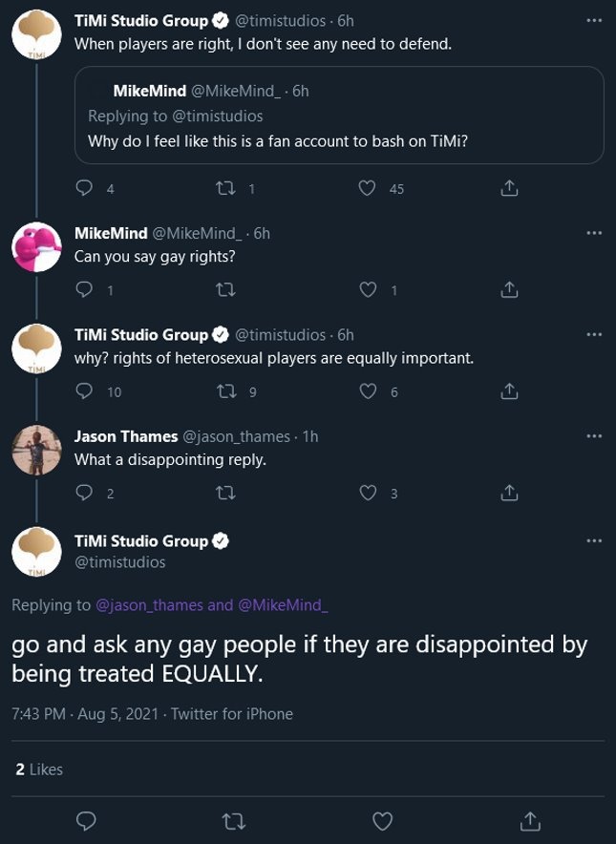Share the top TiMi Studio Group tweet
This screenshot has height=844, width=616.
pos(509,188)
